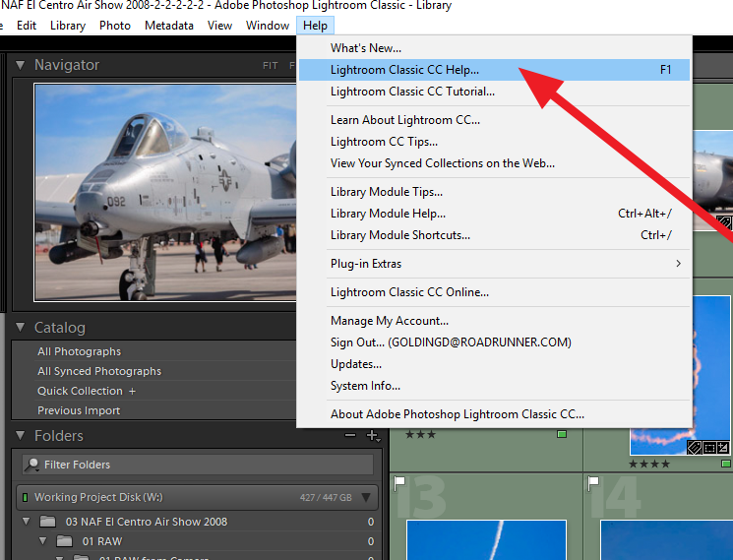This screenshot has height=560, width=733.
Task: Open Library Module Tips...
Action: coord(494,192)
